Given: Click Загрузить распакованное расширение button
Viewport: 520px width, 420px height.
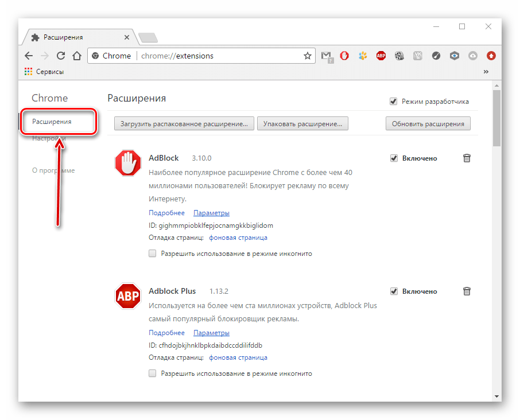Looking at the screenshot, I should 184,123.
